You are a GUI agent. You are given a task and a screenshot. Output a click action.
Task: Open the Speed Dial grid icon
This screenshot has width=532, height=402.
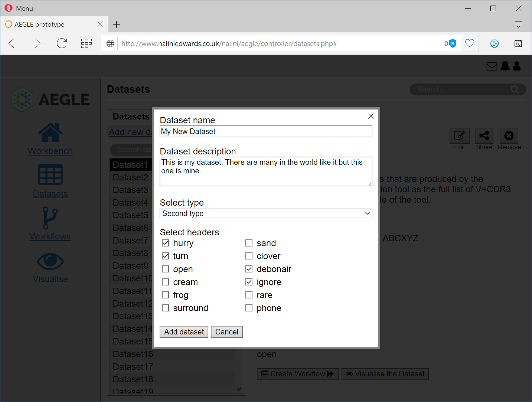tap(87, 43)
